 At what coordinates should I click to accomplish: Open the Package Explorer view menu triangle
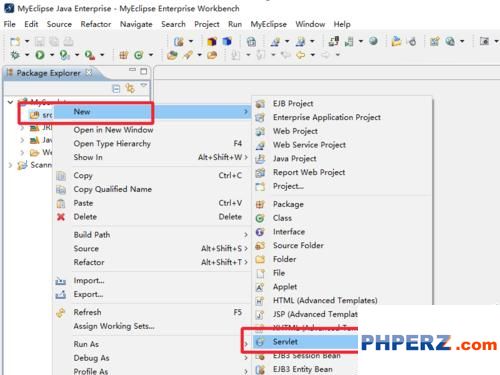tap(144, 86)
